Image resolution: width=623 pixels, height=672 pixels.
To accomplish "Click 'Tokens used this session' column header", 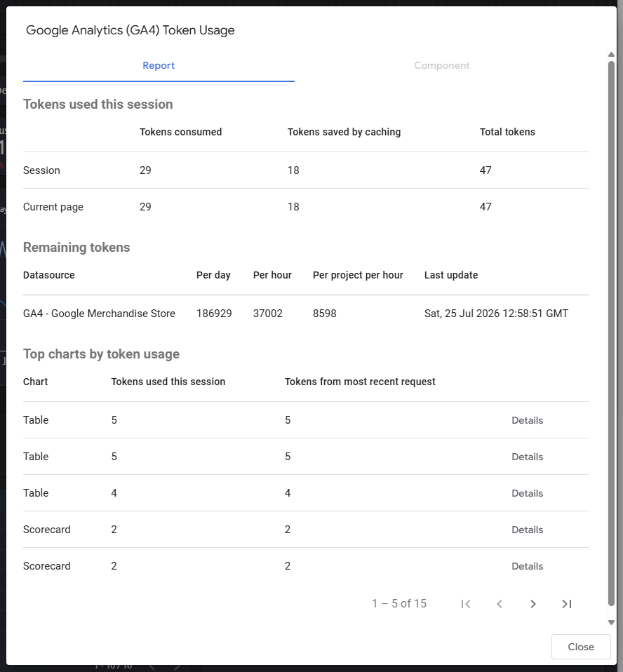I will coord(168,382).
